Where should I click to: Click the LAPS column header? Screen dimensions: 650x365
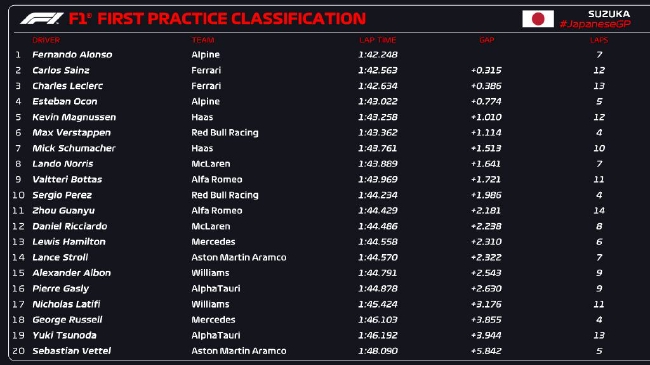[599, 40]
